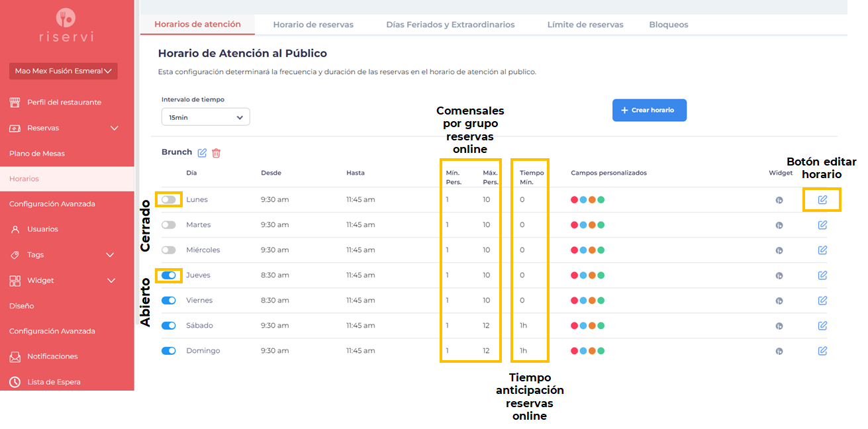The image size is (868, 429).
Task: Open the Mao Mex Fusión restaurant selector
Action: (x=63, y=71)
